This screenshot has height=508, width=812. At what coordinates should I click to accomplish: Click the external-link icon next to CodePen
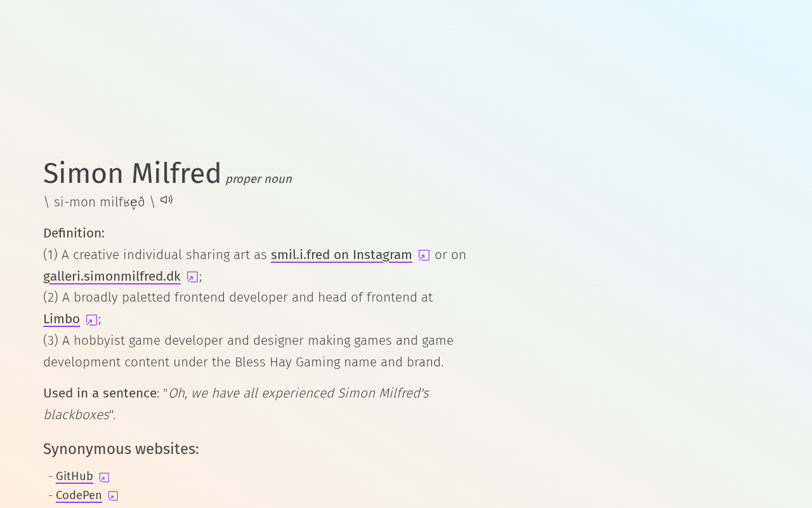(x=113, y=496)
